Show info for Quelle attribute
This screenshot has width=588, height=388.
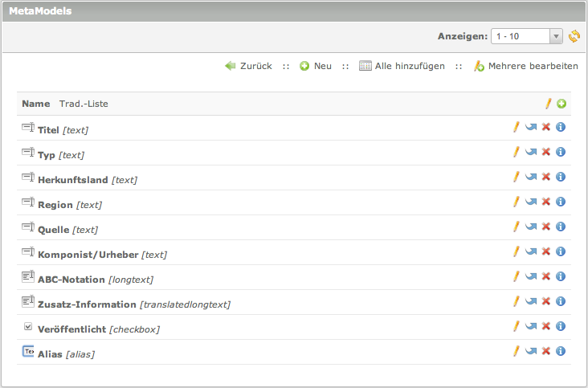point(561,227)
